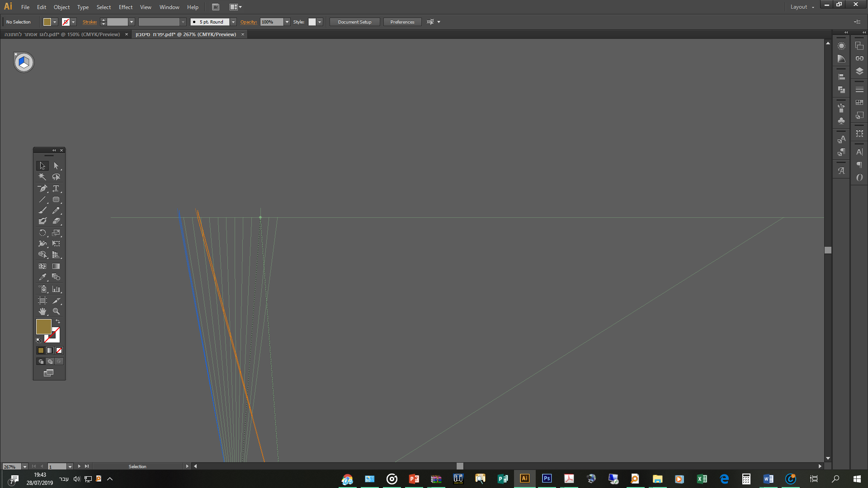Switch to the 150% PDF document tab
This screenshot has height=488, width=868.
(x=62, y=34)
